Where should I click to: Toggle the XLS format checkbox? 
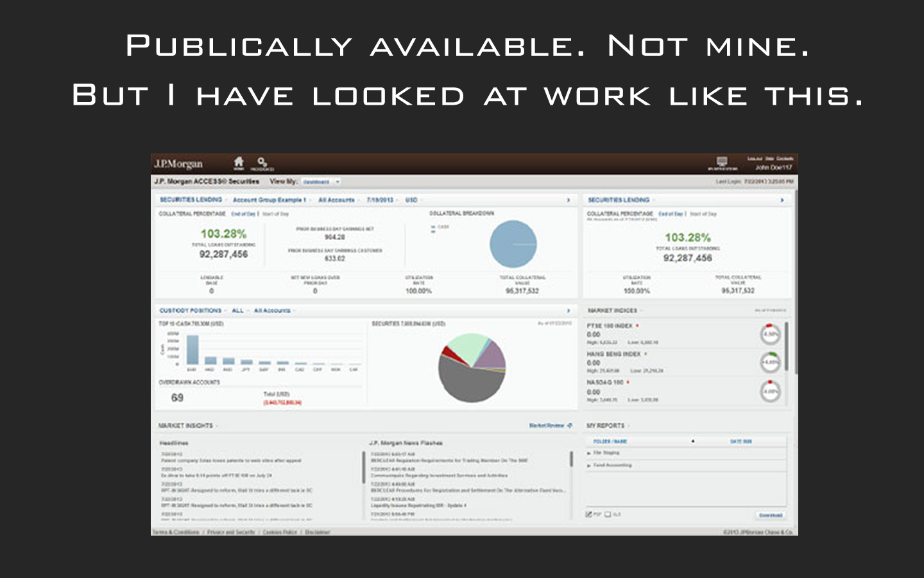pos(608,515)
